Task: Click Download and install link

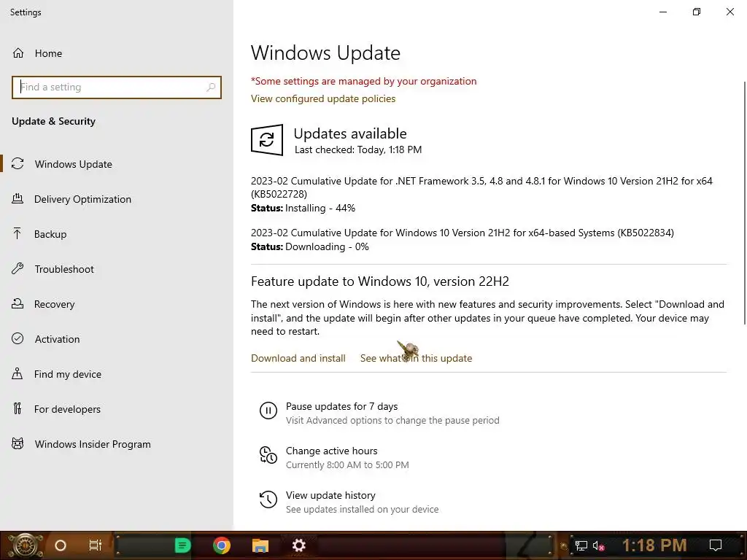Action: tap(298, 358)
